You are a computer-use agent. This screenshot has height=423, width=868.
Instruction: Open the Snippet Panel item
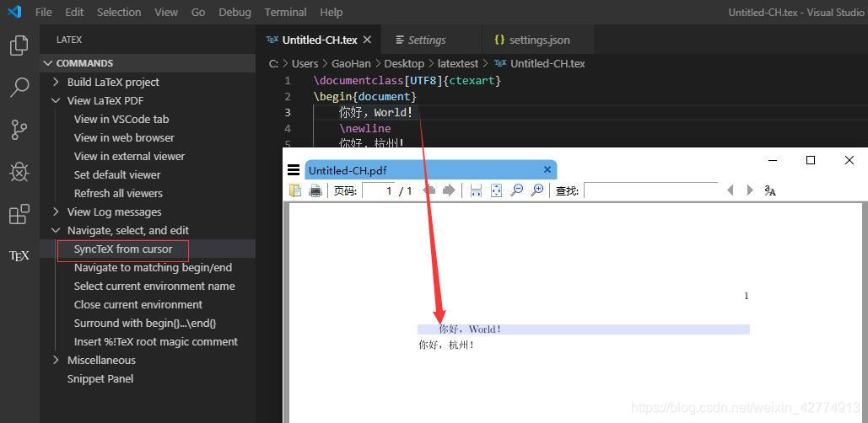click(x=100, y=379)
